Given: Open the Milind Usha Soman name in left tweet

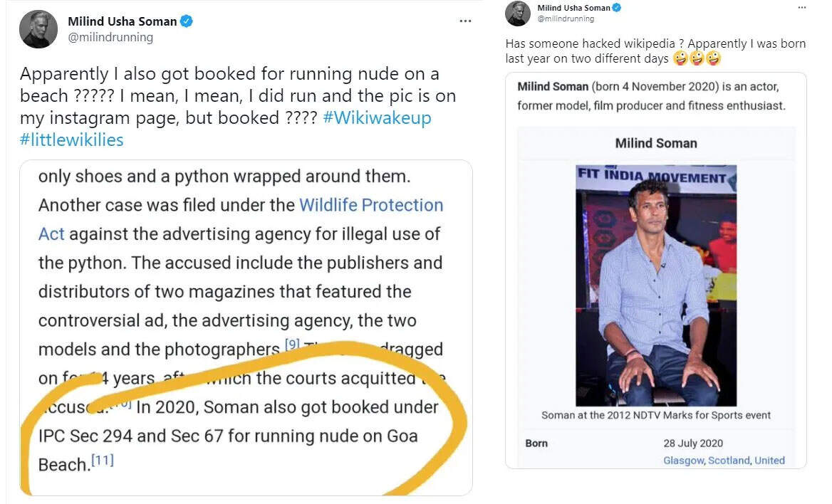Looking at the screenshot, I should pos(122,21).
